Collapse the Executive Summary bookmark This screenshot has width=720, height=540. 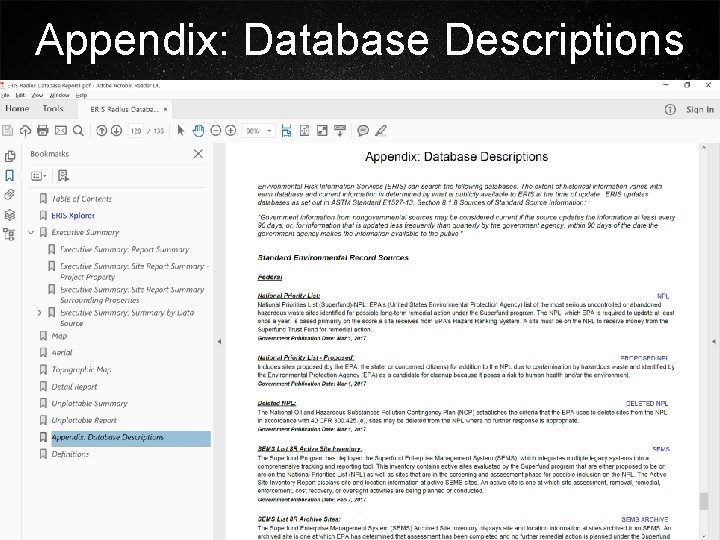(31, 232)
